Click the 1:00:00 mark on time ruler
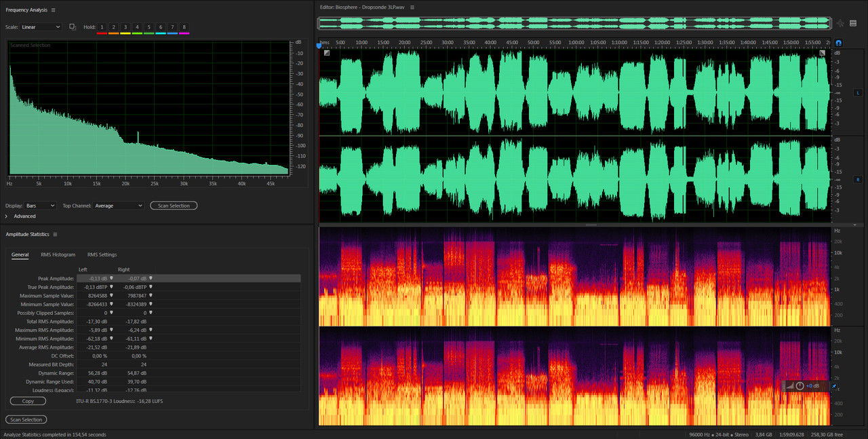Viewport: 868px width, 439px height. pyautogui.click(x=576, y=42)
